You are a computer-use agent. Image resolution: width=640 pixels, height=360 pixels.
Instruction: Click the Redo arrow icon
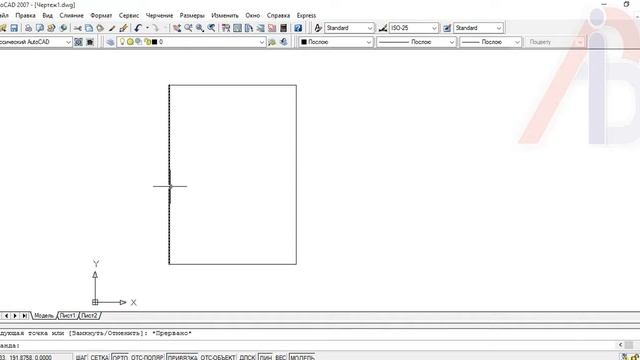pos(156,28)
